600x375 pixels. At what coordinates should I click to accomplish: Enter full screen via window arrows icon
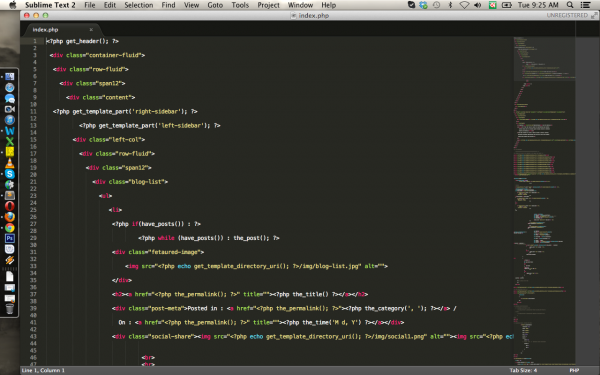594,15
